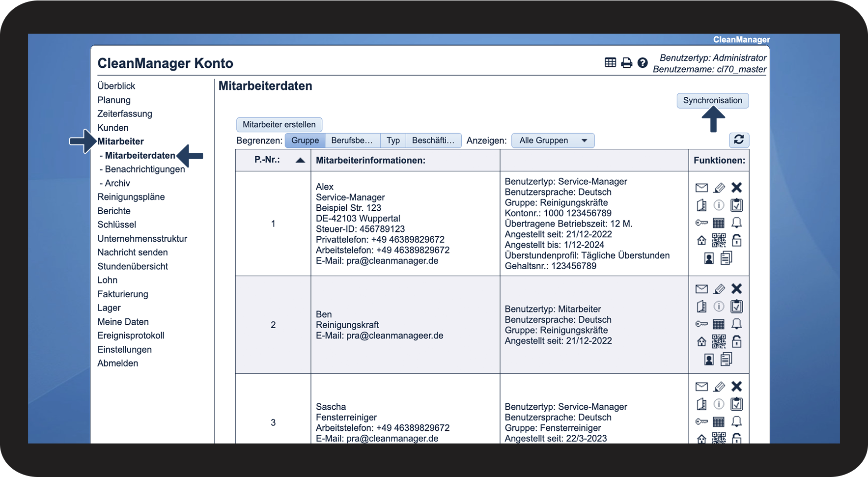Image resolution: width=868 pixels, height=477 pixels.
Task: Click the table grid icon in header
Action: pyautogui.click(x=610, y=62)
